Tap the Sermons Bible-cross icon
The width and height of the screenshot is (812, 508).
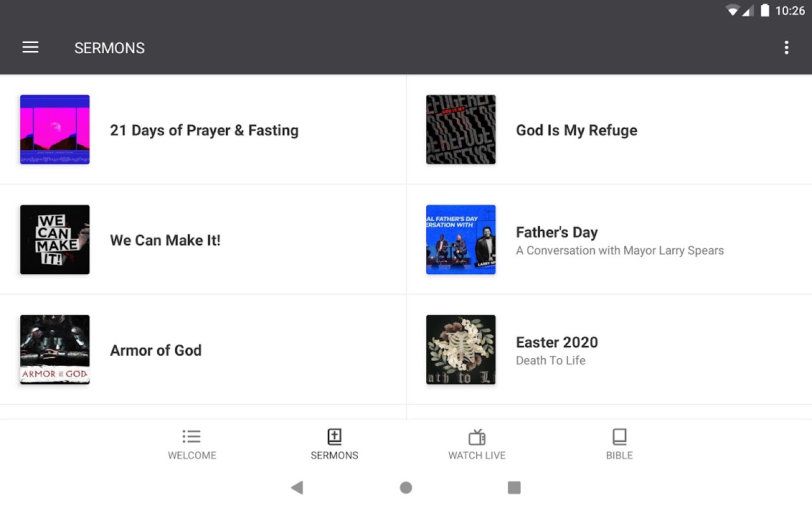pos(334,437)
